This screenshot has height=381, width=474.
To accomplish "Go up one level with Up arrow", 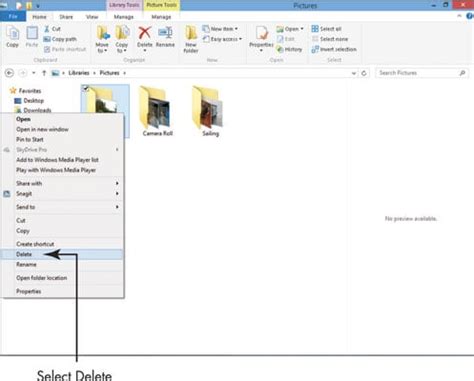I will (x=44, y=73).
